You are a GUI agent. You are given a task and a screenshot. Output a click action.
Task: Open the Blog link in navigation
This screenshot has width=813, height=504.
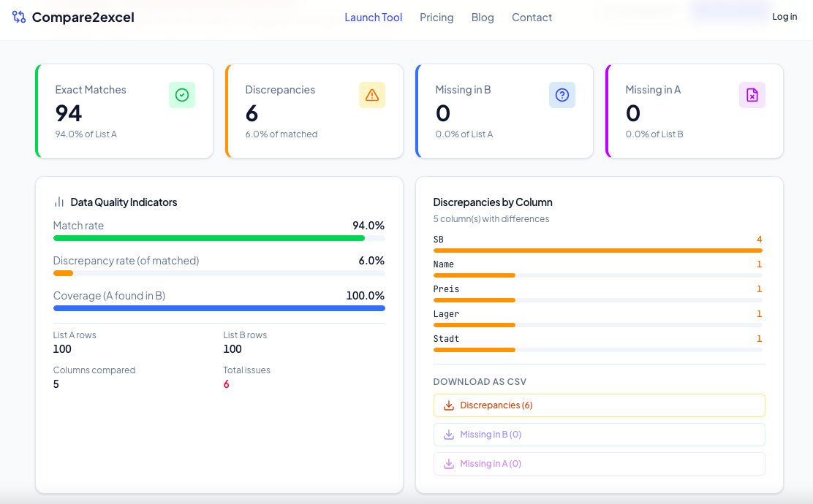pyautogui.click(x=483, y=18)
